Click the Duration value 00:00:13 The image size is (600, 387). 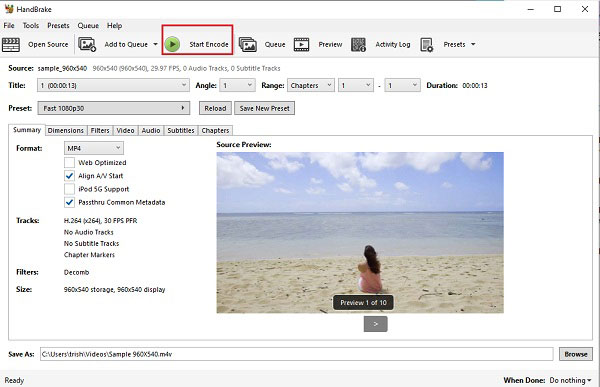click(x=475, y=85)
